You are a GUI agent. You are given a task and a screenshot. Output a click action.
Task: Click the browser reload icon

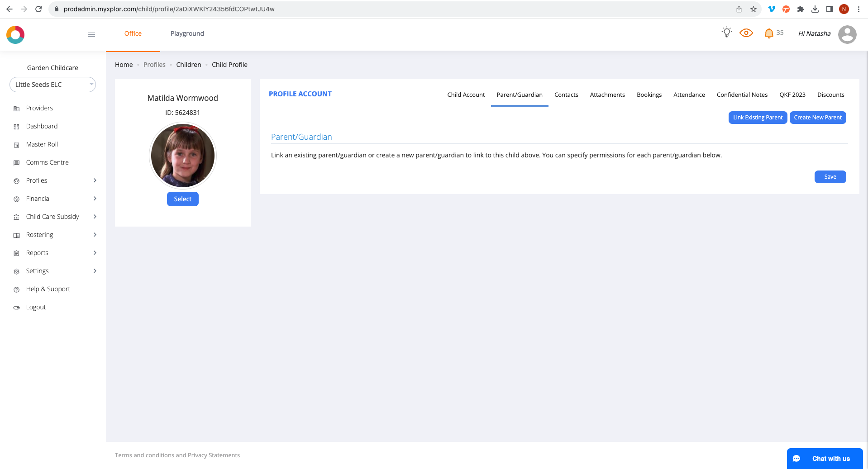[x=39, y=9]
